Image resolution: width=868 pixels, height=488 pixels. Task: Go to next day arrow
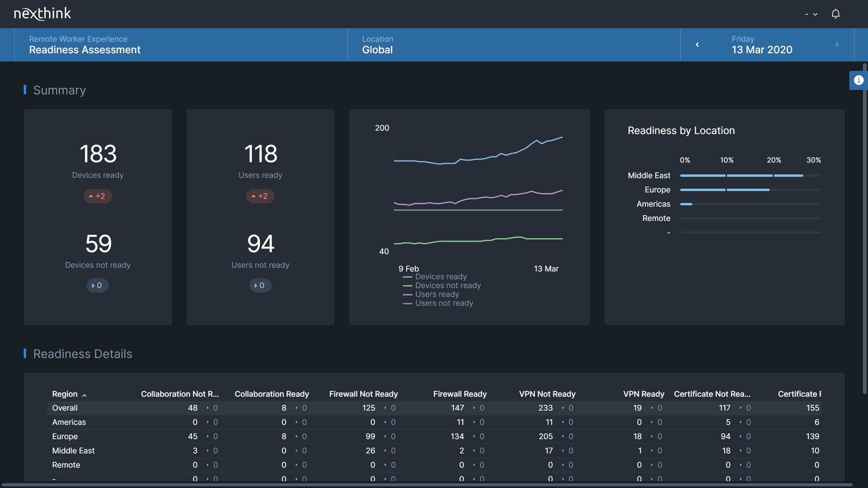[837, 44]
